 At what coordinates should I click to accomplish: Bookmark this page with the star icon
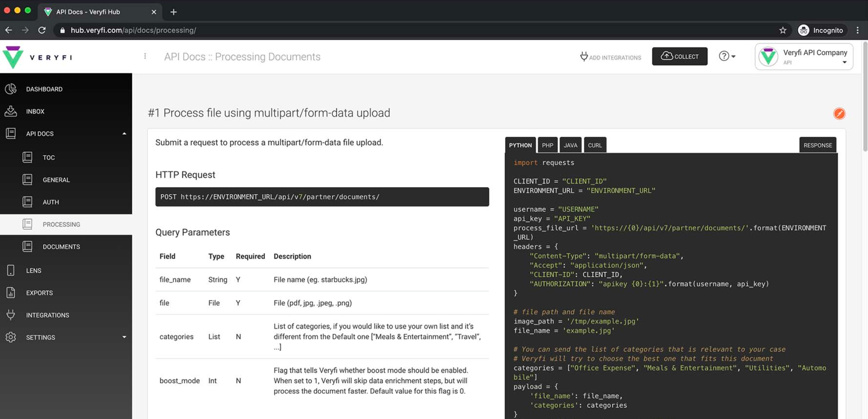pyautogui.click(x=783, y=30)
